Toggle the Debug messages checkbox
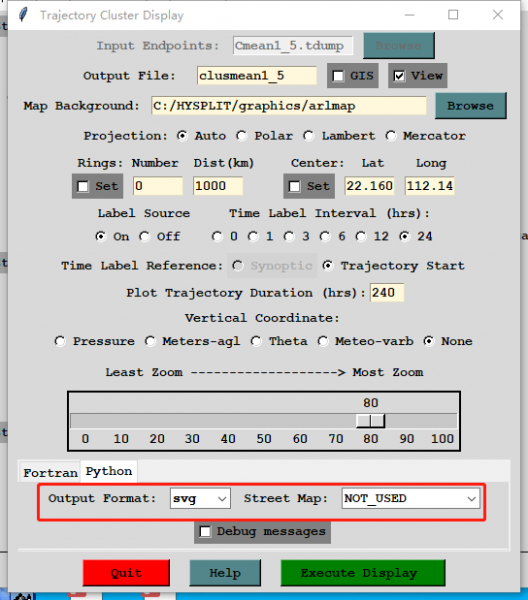This screenshot has width=528, height=600. 205,532
